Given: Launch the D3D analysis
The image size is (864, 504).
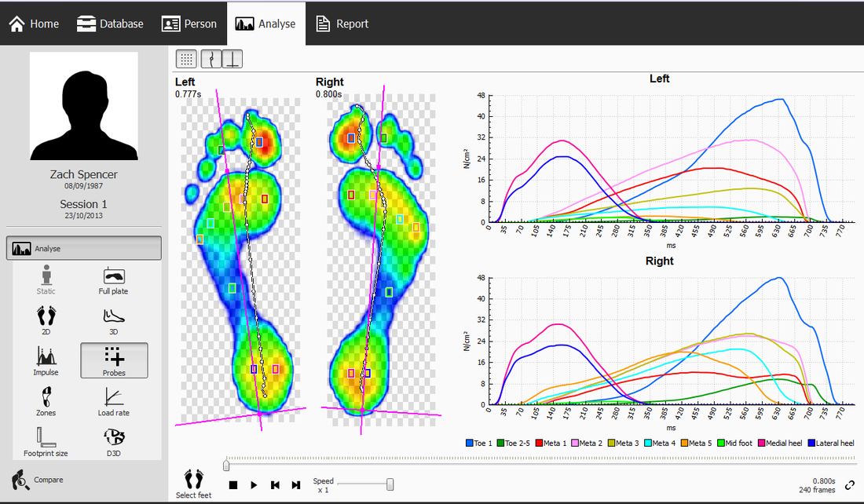Looking at the screenshot, I should coord(113,440).
